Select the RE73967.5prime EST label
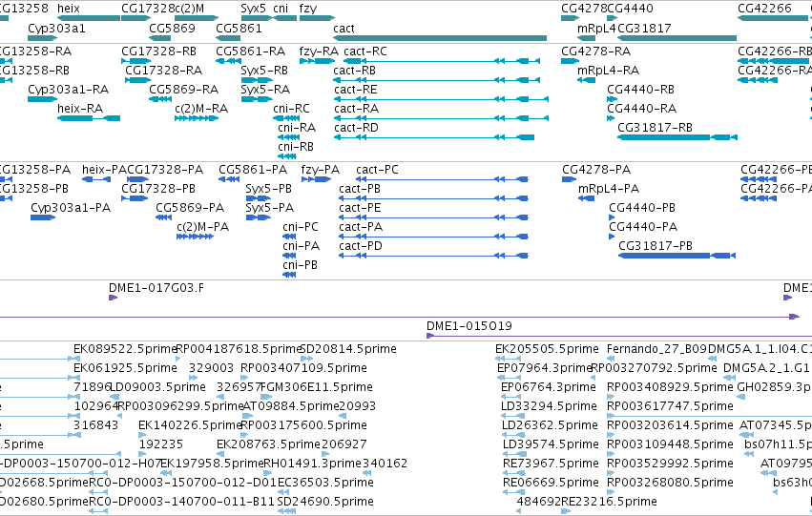Image resolution: width=812 pixels, height=516 pixels. pyautogui.click(x=551, y=464)
